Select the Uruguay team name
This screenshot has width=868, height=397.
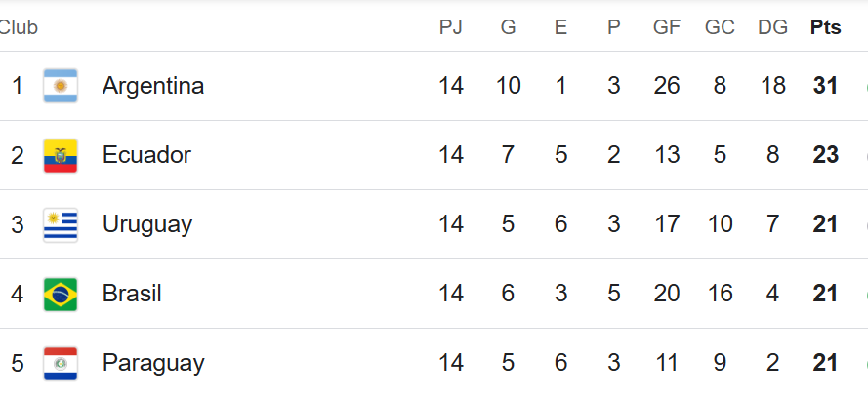coord(147,225)
